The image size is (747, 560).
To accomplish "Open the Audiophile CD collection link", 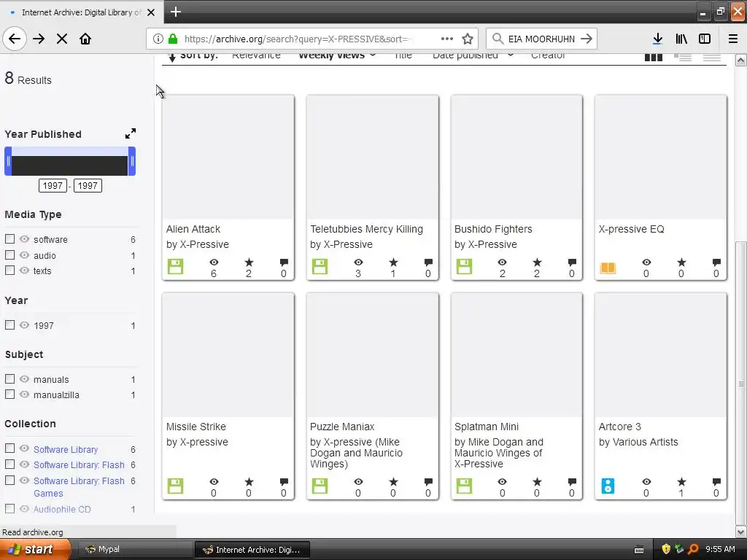I will click(x=62, y=509).
